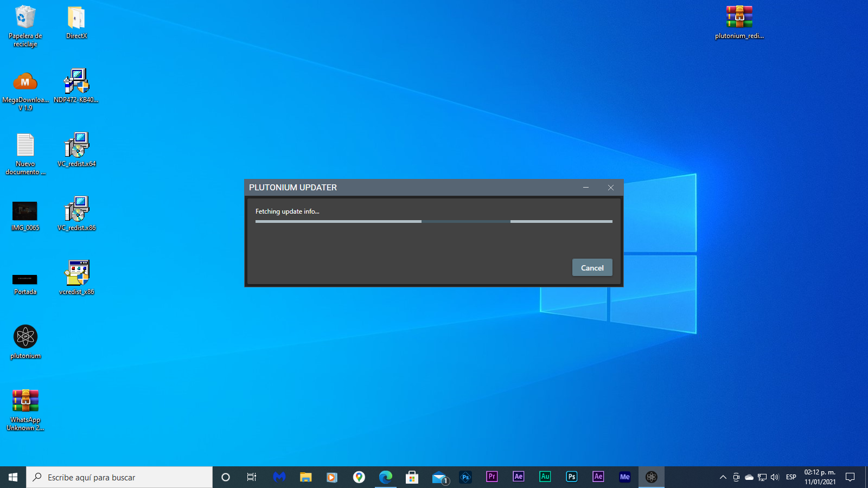Select the vcredist_x86 installer icon
Viewport: 868px width, 488px height.
(x=76, y=278)
